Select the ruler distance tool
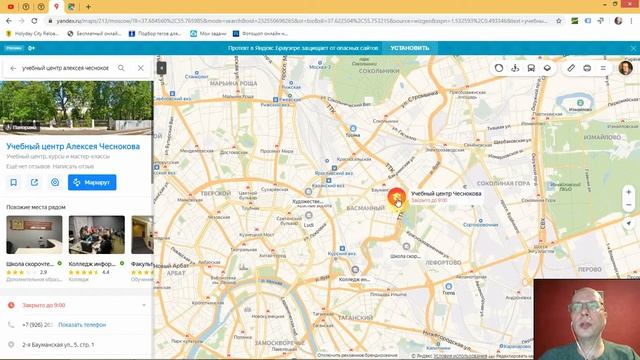640x360 pixels. pyautogui.click(x=571, y=68)
